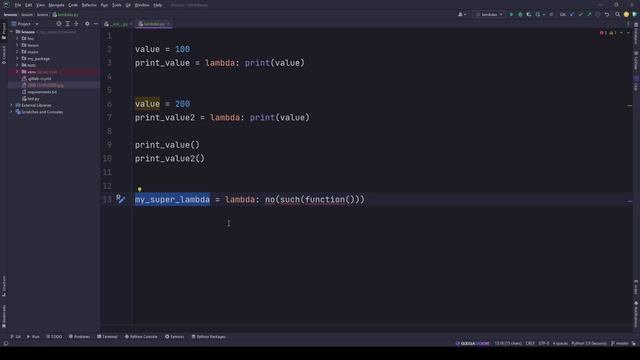This screenshot has height=360, width=640.
Task: Expand External Libraries node
Action: (x=12, y=105)
